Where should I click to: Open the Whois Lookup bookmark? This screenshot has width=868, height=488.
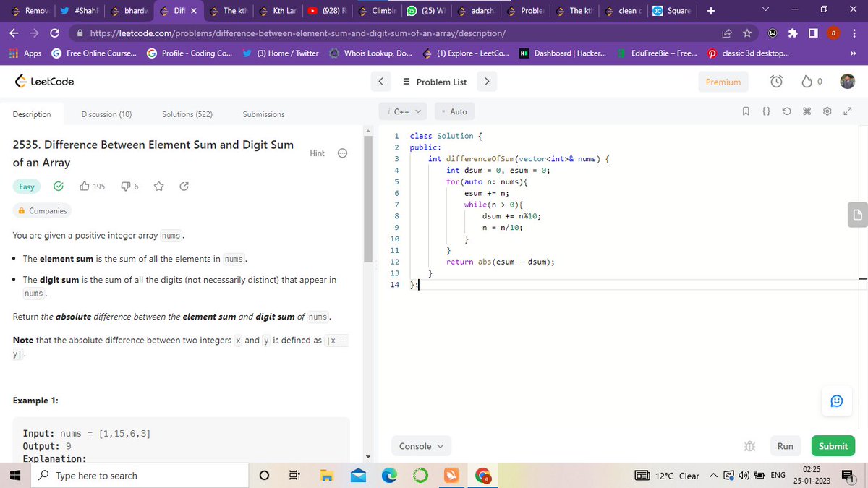(372, 53)
